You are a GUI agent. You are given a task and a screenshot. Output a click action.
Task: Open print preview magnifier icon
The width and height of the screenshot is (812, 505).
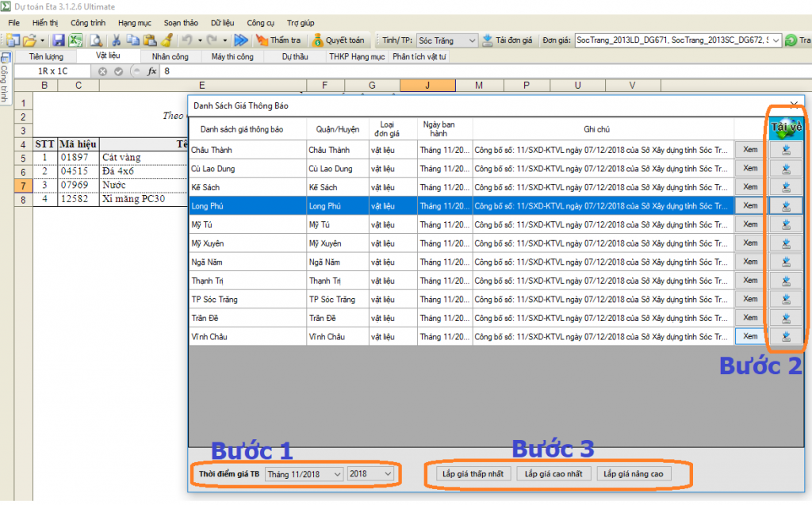coord(95,40)
